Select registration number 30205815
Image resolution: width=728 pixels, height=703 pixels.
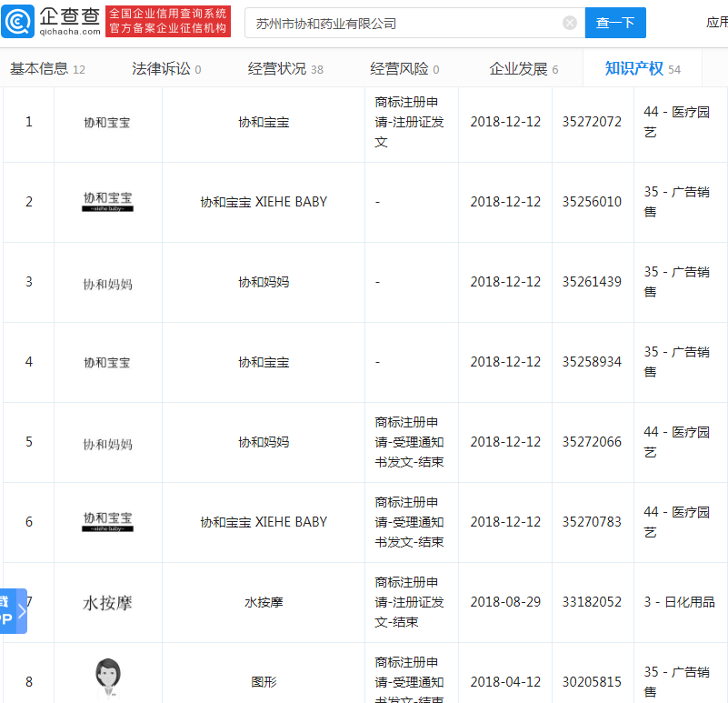tap(592, 681)
